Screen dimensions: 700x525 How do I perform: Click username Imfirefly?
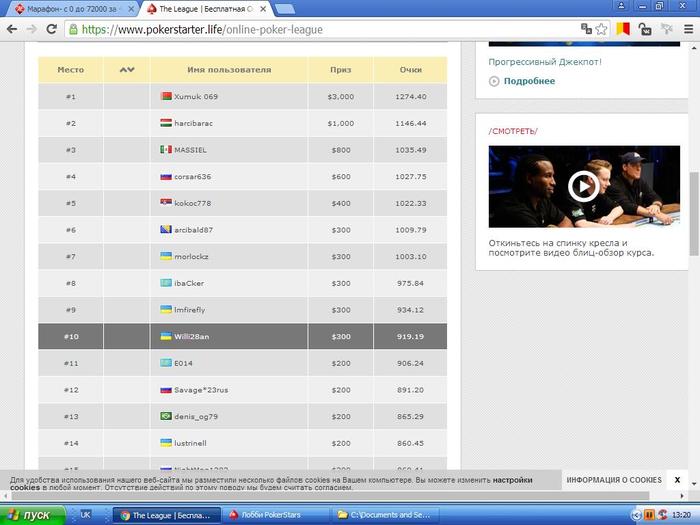point(190,310)
